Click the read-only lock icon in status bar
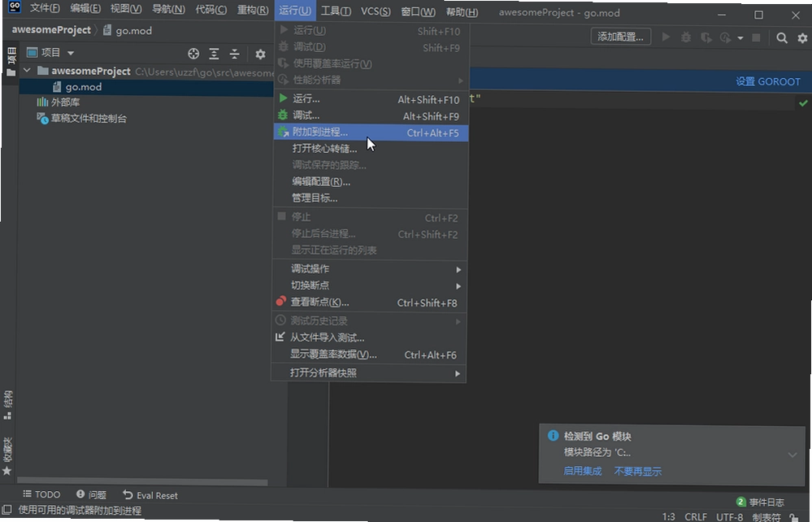 point(793,517)
